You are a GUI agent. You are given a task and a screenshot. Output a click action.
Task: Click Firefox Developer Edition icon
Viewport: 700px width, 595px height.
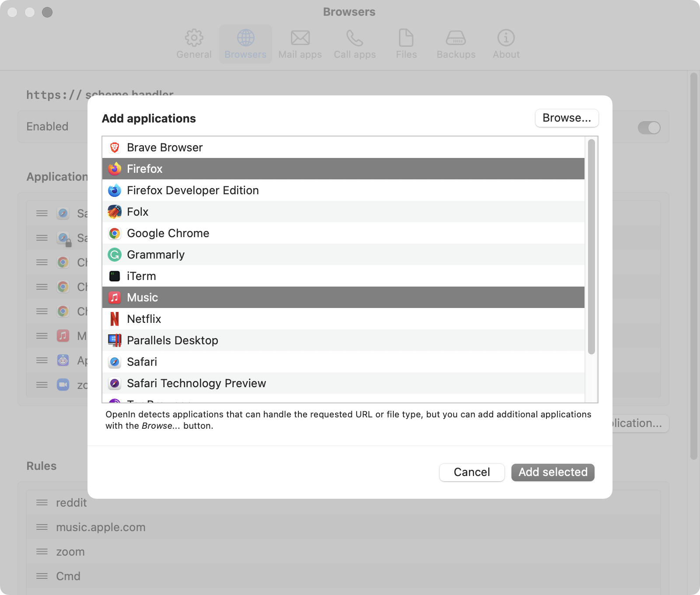115,190
